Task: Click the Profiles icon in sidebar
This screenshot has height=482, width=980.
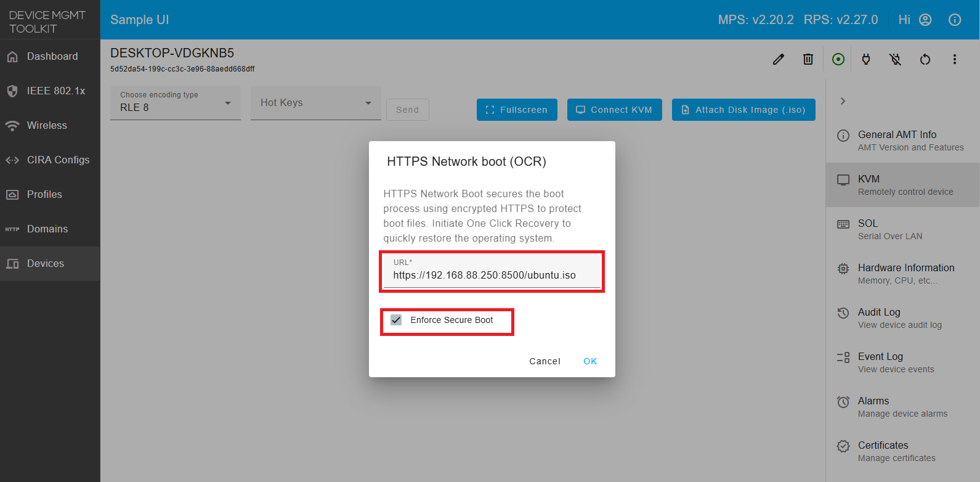Action: pos(12,195)
